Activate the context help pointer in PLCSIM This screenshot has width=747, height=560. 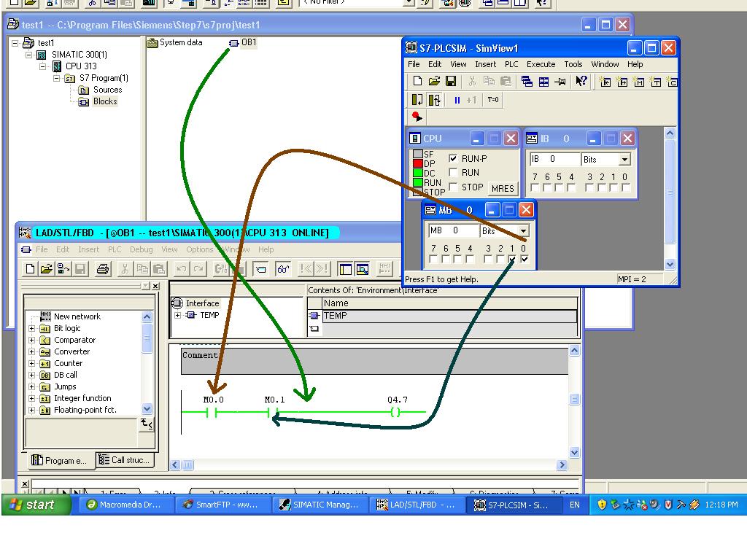(581, 82)
